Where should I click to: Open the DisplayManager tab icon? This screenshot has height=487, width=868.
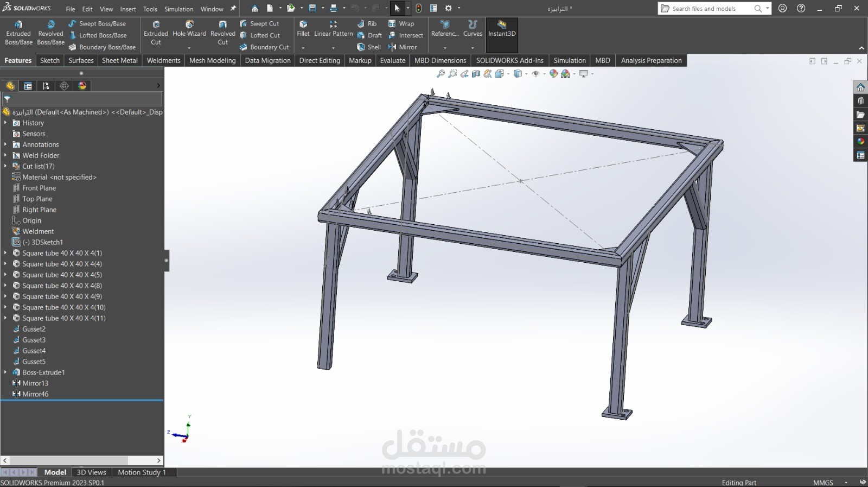click(82, 86)
